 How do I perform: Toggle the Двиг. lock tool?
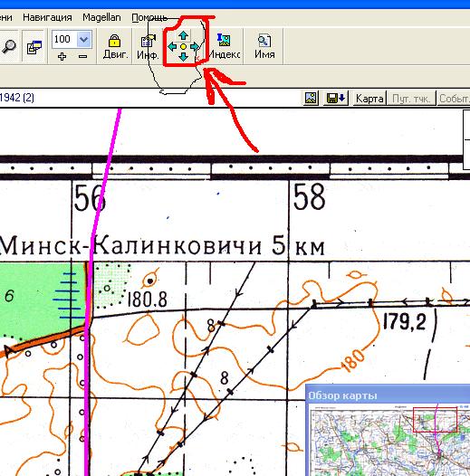[114, 46]
